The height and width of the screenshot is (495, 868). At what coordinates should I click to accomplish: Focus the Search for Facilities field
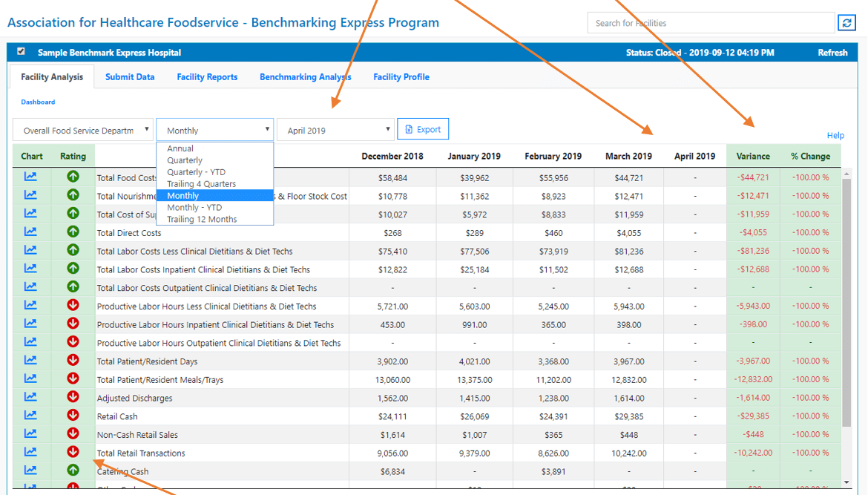711,23
